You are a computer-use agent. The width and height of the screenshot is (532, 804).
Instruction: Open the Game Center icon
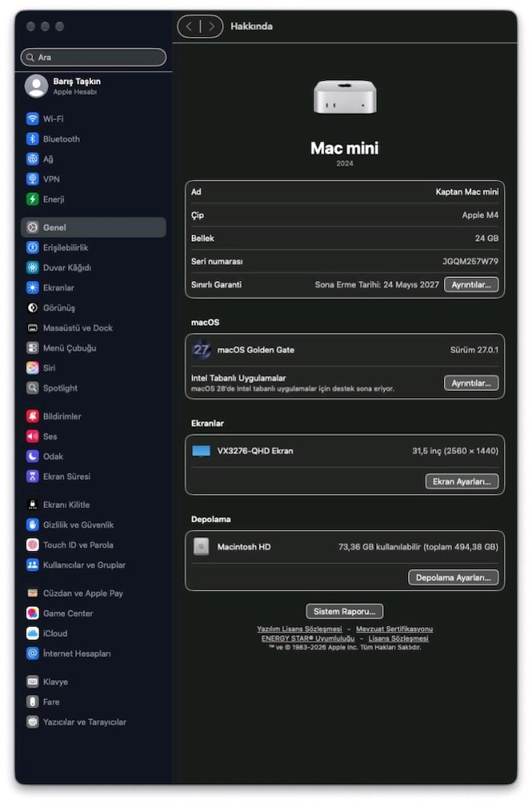click(x=32, y=613)
